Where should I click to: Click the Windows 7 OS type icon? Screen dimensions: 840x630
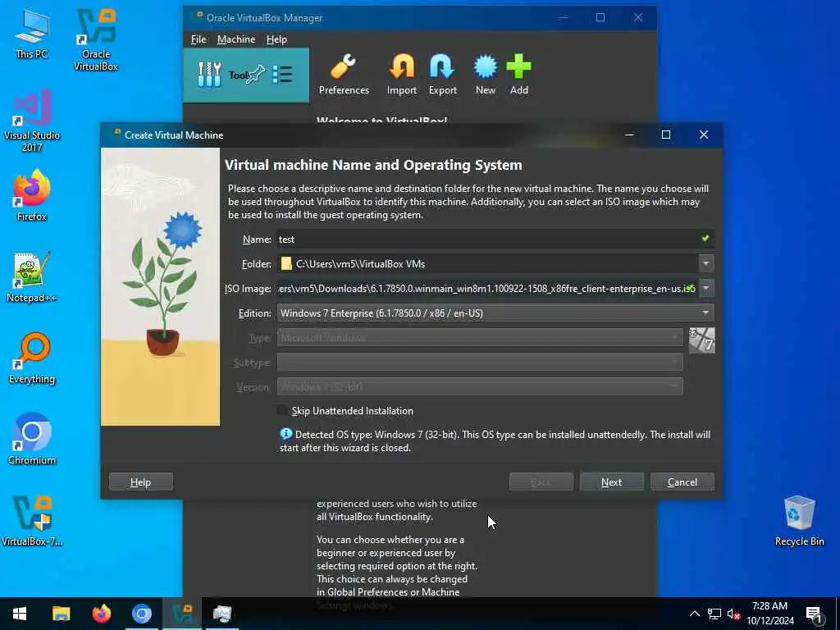701,340
